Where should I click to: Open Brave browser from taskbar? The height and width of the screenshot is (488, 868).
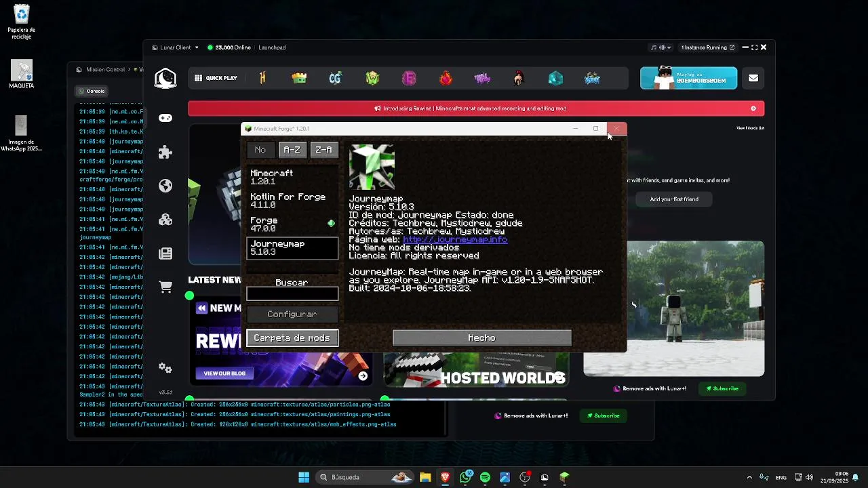(x=445, y=477)
